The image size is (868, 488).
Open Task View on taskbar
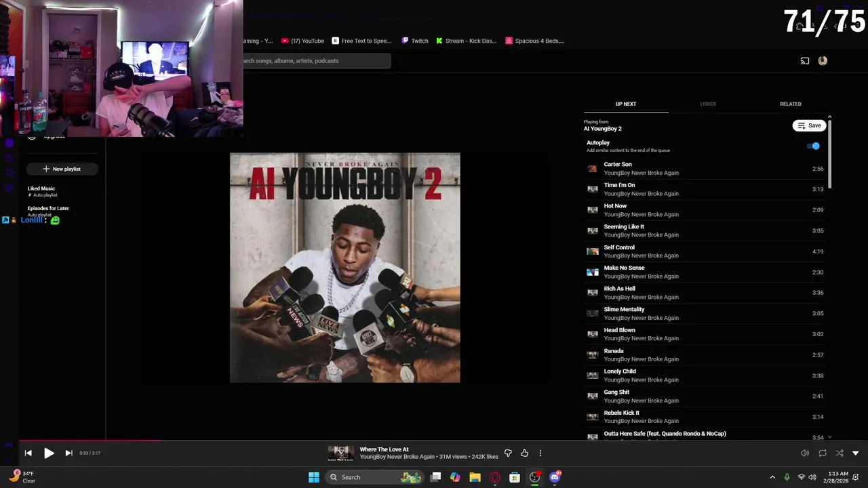(x=436, y=477)
